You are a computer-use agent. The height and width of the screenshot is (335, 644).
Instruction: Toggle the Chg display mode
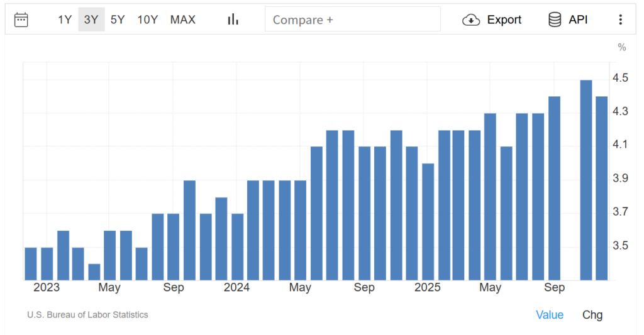(592, 315)
